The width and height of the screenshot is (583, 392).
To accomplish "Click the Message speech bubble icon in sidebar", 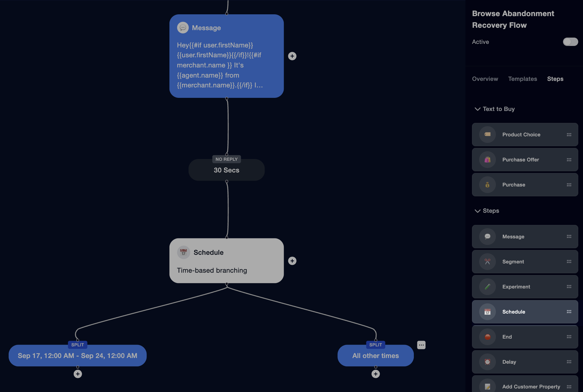I will click(487, 237).
